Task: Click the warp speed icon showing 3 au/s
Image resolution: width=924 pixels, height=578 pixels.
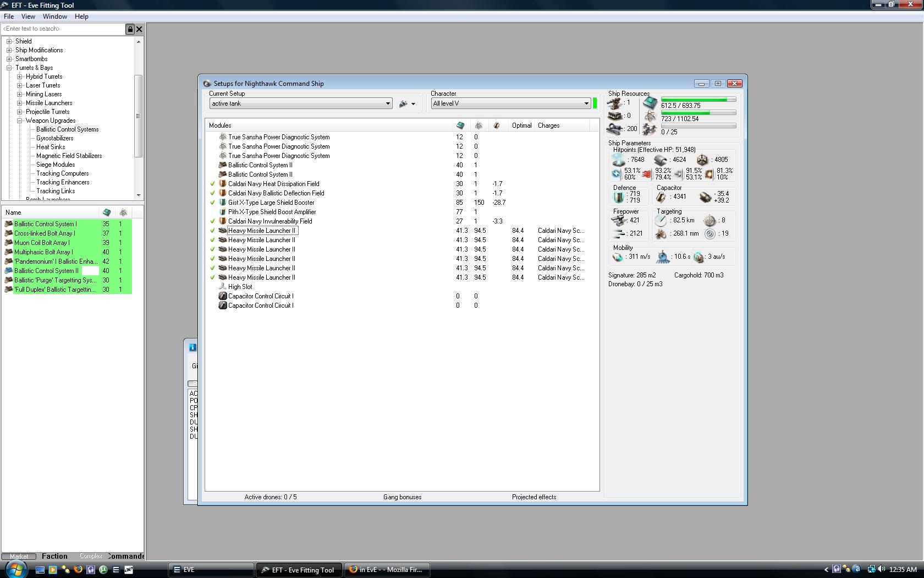Action: pos(698,257)
